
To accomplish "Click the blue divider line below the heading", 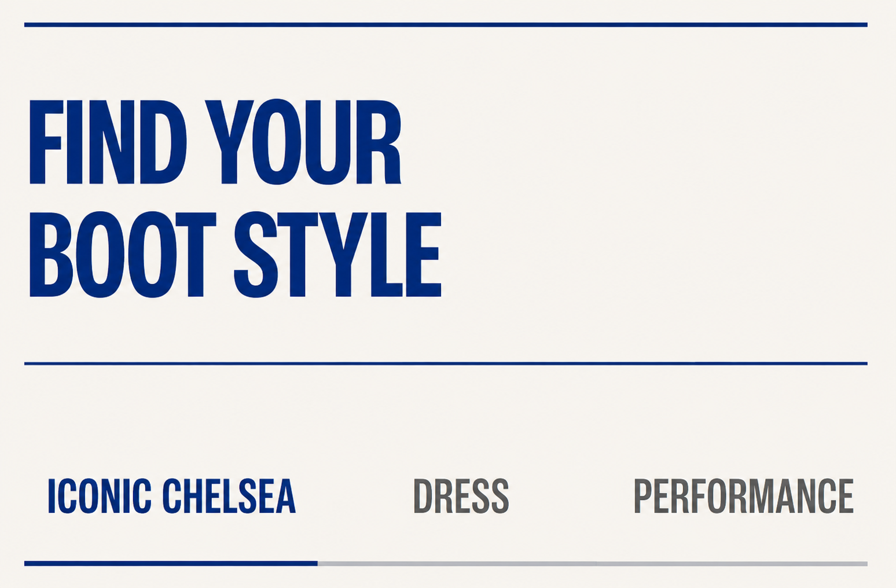I will [x=446, y=363].
